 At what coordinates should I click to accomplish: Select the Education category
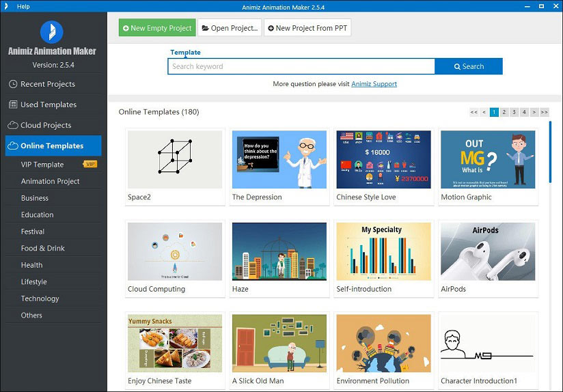point(37,214)
